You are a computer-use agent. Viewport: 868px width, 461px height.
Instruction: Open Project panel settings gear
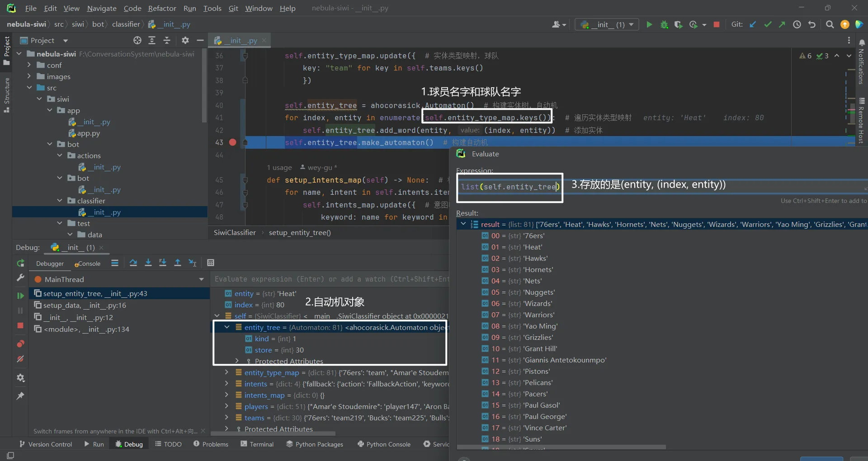point(185,40)
